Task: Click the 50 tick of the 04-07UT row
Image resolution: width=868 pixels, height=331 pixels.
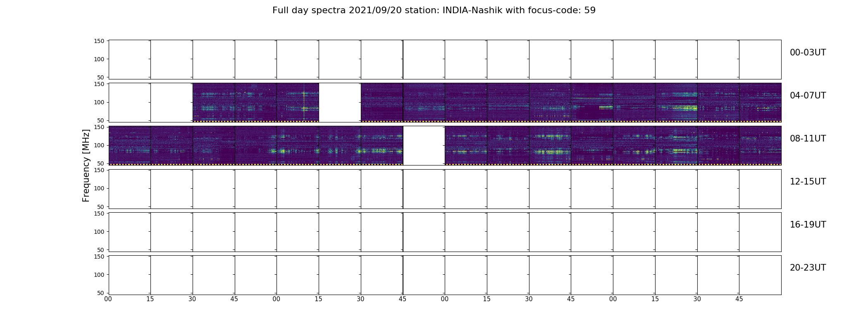Action: pos(101,120)
